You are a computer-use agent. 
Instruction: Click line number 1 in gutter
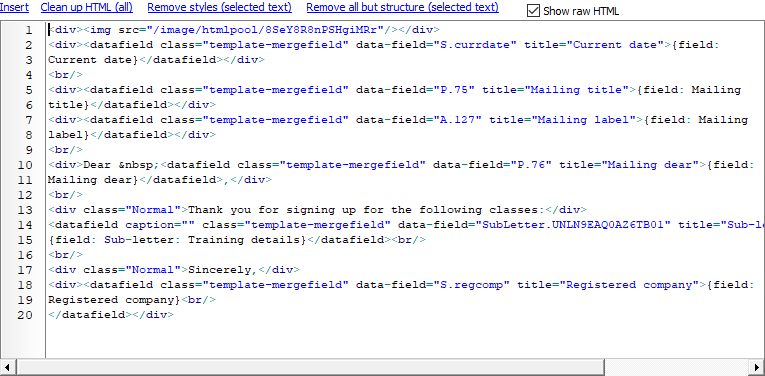28,30
